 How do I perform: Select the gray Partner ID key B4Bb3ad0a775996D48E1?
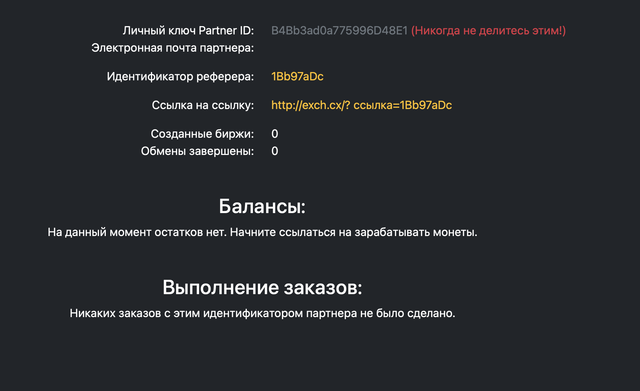pyautogui.click(x=339, y=31)
